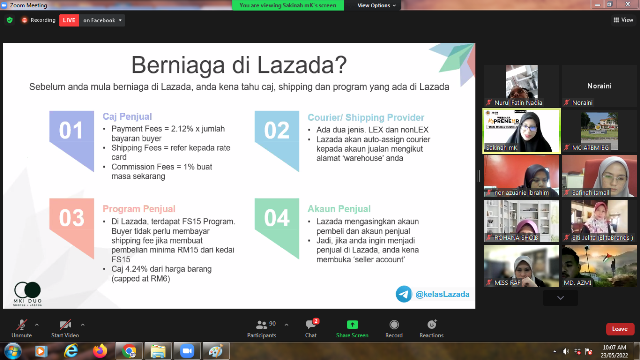Expand video options arrow beside Start Video
Viewport: 640px width, 360px height.
click(x=82, y=325)
